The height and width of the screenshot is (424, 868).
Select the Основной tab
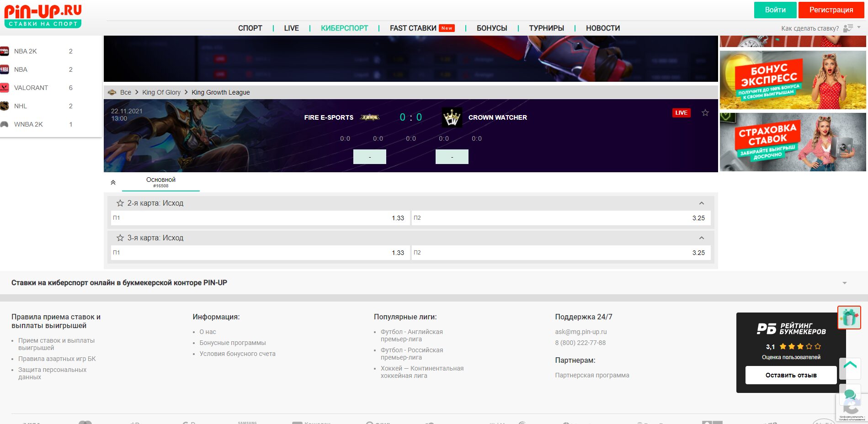point(161,182)
